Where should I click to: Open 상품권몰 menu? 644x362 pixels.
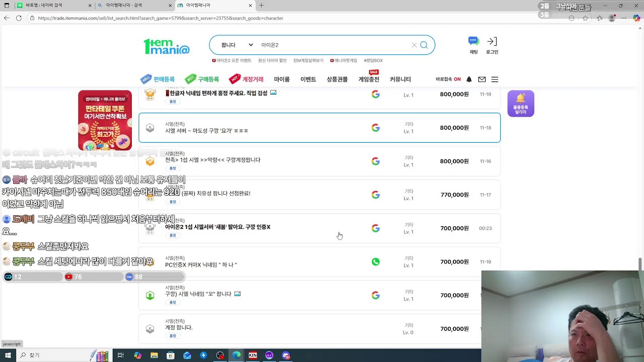(x=337, y=79)
